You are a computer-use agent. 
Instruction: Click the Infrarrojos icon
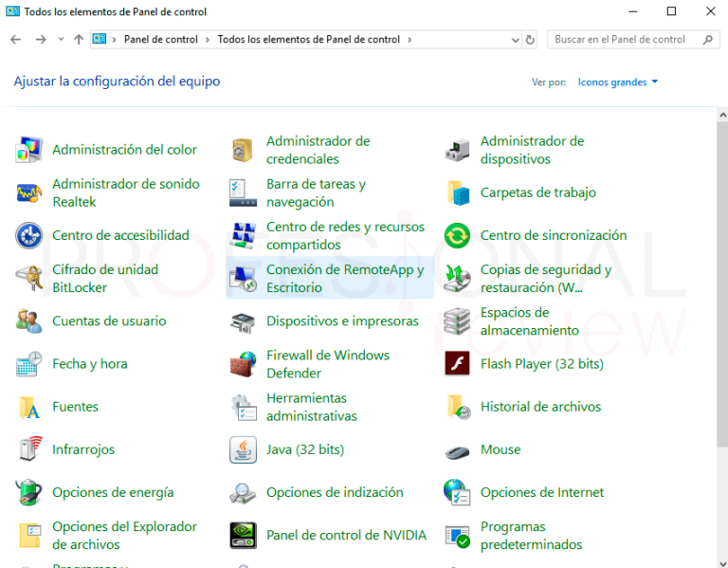point(29,449)
